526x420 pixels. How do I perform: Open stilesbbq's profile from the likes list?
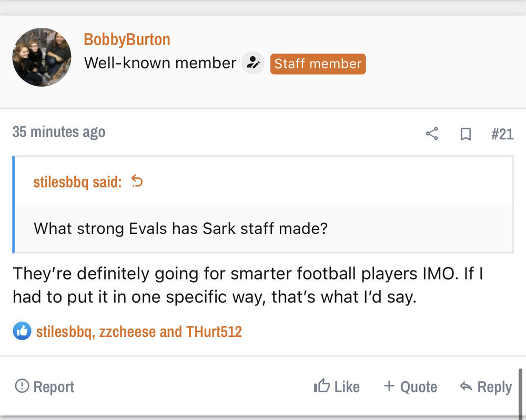[x=63, y=332]
